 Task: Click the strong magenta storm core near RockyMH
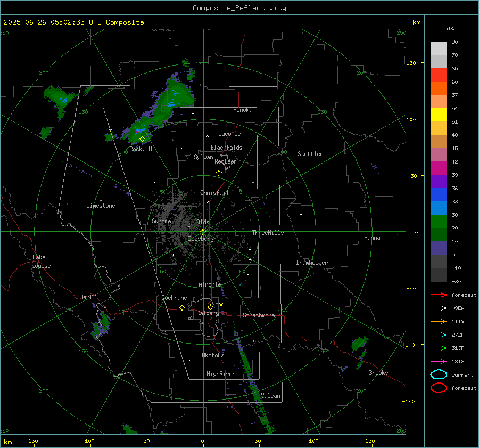(x=138, y=131)
